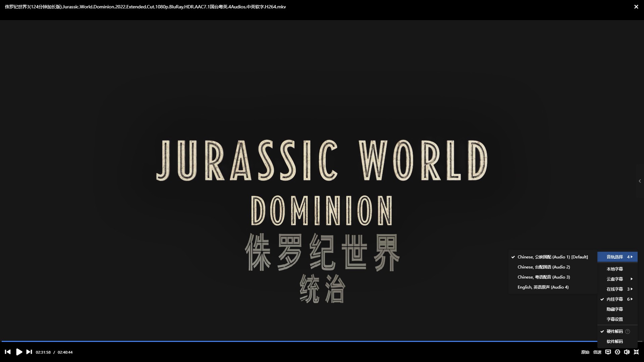
Task: Open the hexagon settings icon
Action: click(x=618, y=352)
